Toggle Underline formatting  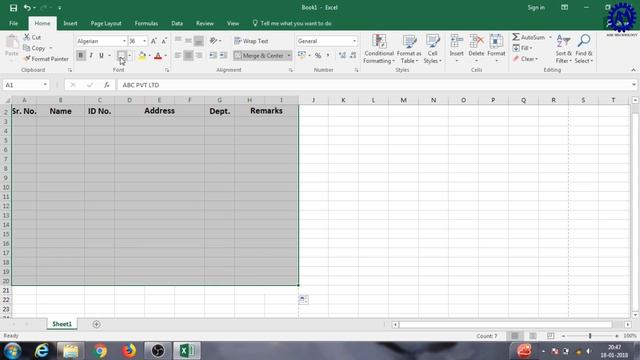pos(101,56)
